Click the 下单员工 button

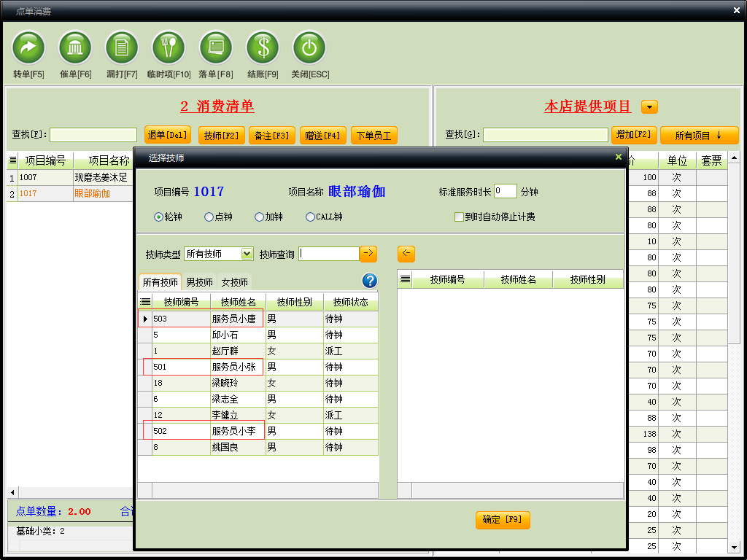tap(374, 136)
